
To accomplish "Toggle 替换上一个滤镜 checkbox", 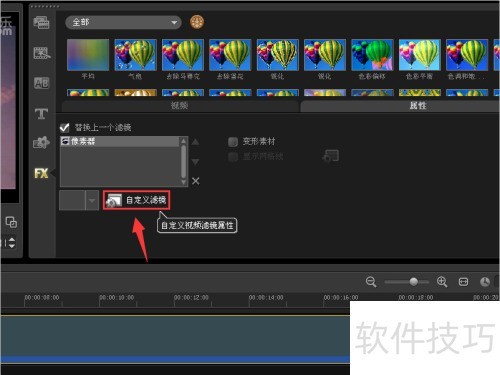I will coord(64,127).
